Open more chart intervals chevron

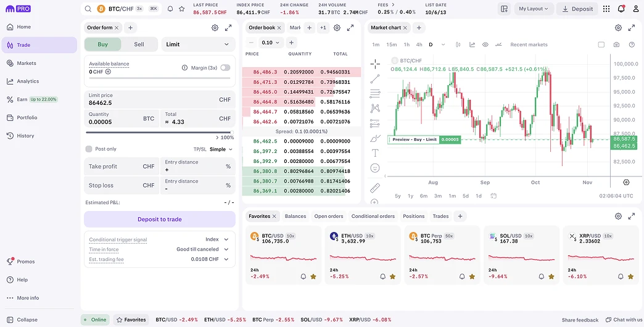pyautogui.click(x=443, y=44)
